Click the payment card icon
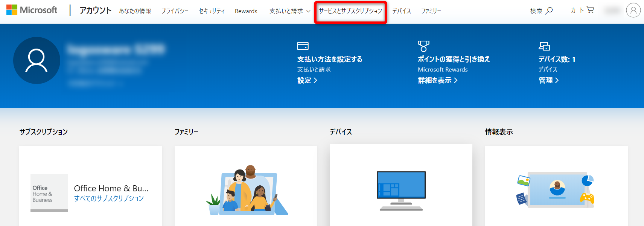Screen dimensions: 644x226 pos(303,46)
